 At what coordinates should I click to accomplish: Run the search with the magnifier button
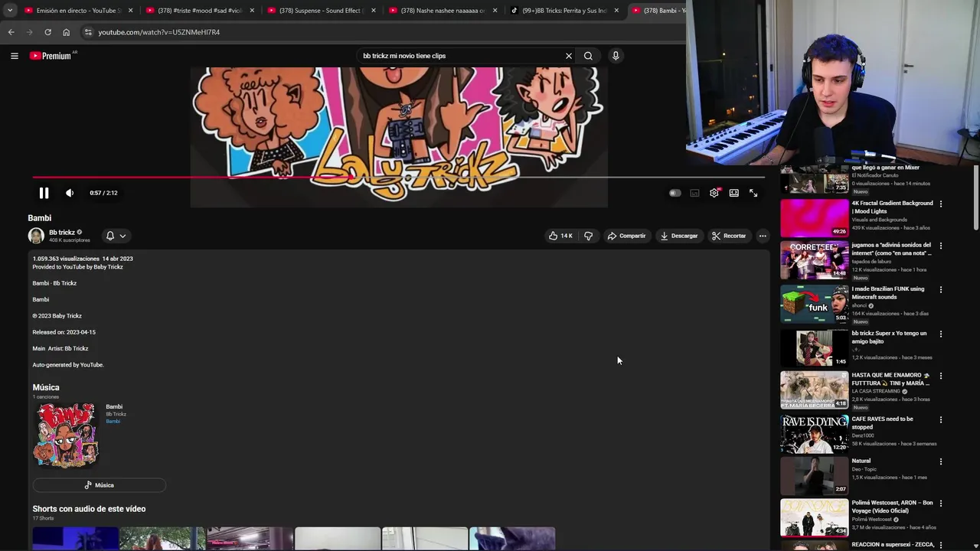(588, 56)
